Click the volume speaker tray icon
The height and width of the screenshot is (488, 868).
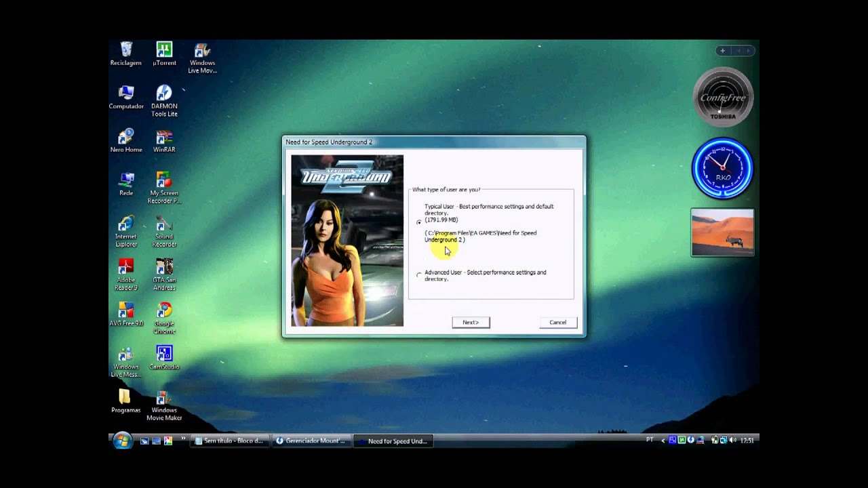[x=733, y=440]
